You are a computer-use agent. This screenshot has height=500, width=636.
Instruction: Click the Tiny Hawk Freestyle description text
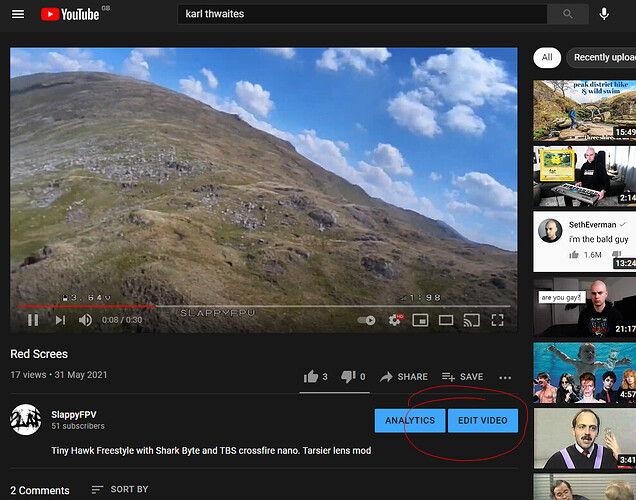(211, 451)
